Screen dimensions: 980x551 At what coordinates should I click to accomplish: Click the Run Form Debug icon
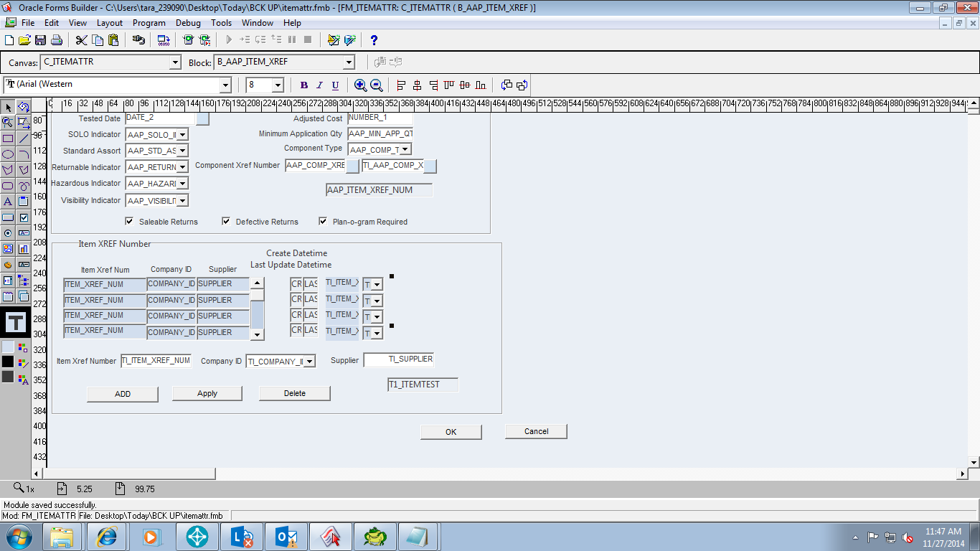click(204, 40)
